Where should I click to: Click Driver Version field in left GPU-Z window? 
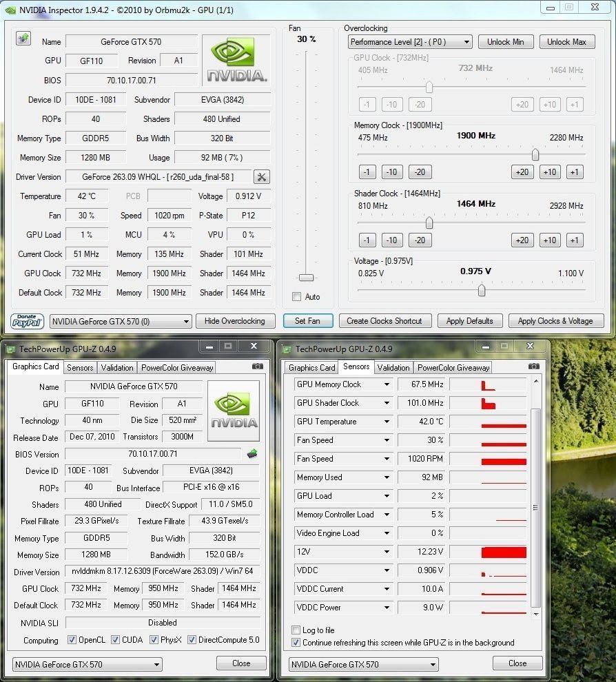coord(162,571)
